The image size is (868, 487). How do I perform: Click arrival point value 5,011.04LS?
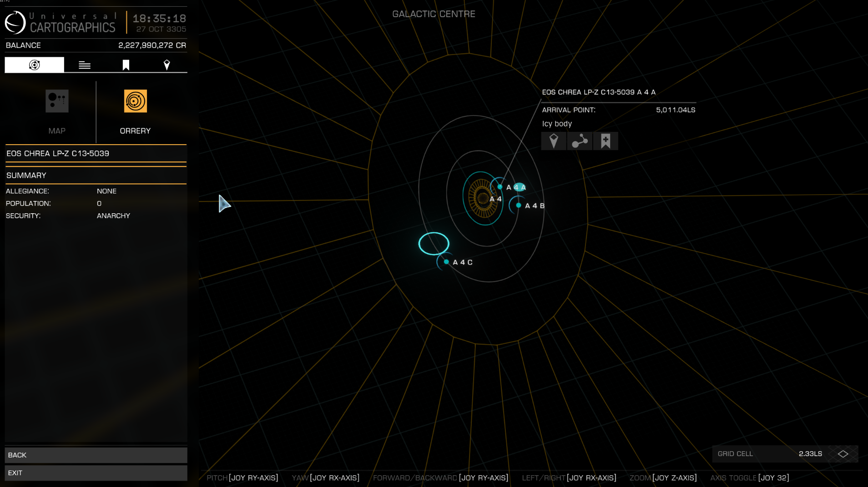coord(676,110)
